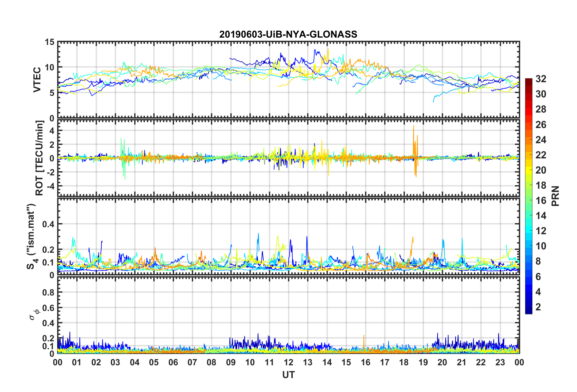
Task: Click the ROT [TECU/min] axis label
Action: [x=39, y=158]
